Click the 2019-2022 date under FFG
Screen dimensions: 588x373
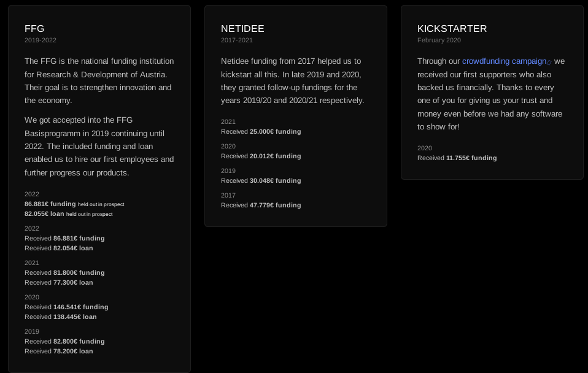pos(41,40)
